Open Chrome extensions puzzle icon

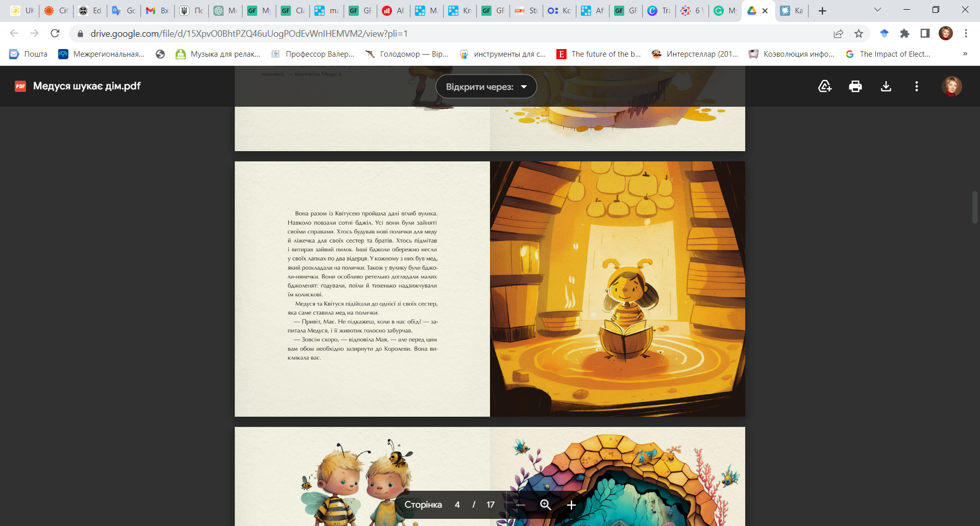pyautogui.click(x=904, y=34)
